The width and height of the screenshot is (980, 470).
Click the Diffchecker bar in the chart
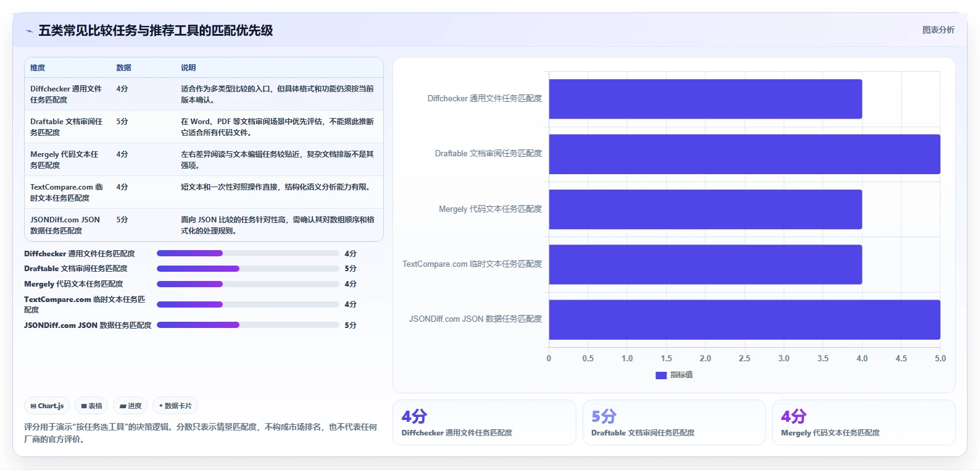coord(705,99)
